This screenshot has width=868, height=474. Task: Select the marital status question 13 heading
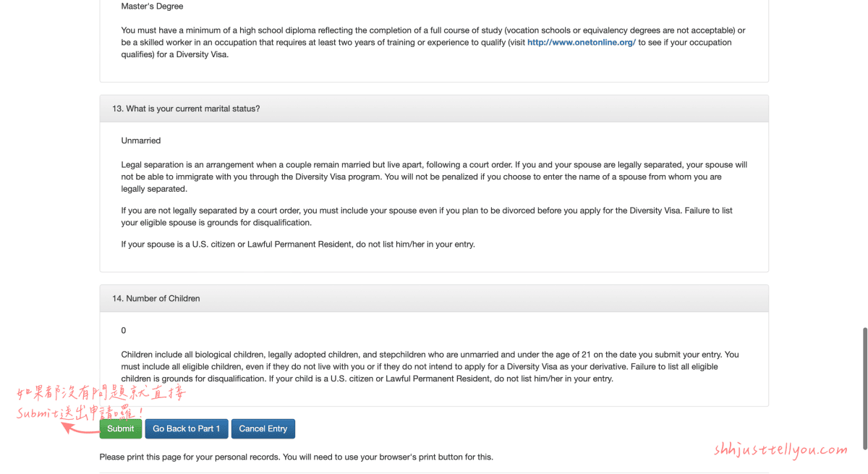click(186, 109)
